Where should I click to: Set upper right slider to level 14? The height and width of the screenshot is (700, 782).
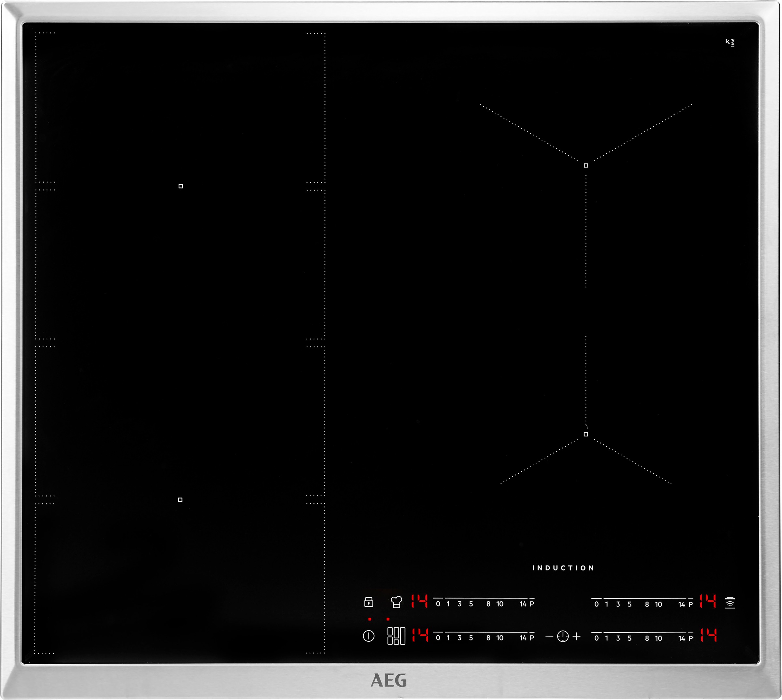click(682, 604)
